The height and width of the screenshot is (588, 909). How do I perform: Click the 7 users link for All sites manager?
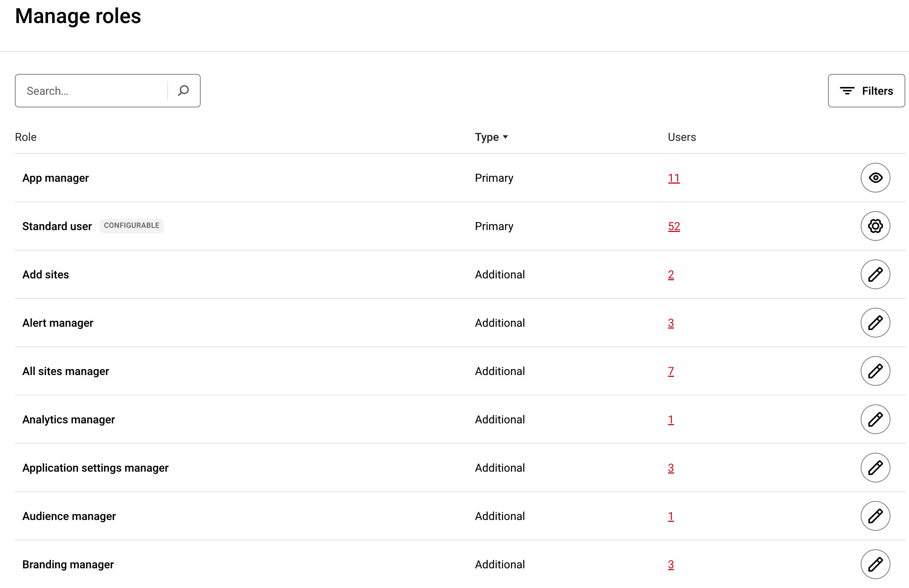point(670,371)
